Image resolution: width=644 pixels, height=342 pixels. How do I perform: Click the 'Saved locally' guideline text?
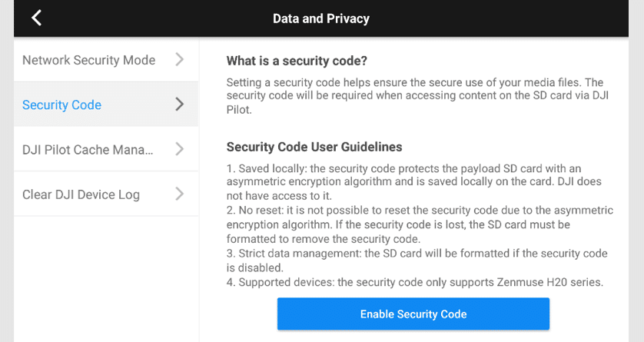415,182
